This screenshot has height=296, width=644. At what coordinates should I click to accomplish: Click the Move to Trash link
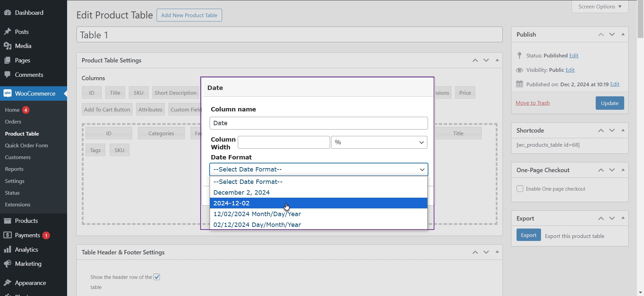click(532, 103)
